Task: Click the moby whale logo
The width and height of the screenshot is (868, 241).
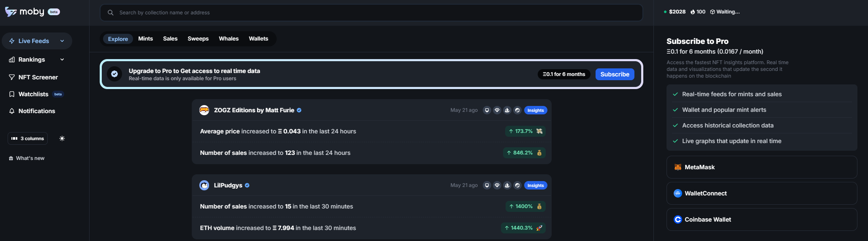Action: 11,12
